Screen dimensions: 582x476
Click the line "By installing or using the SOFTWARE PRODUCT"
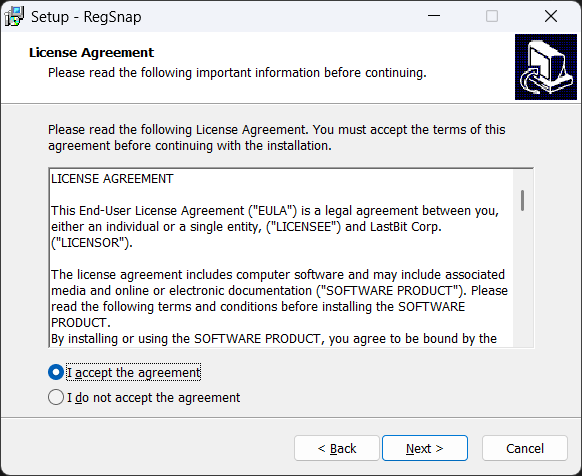coord(274,339)
